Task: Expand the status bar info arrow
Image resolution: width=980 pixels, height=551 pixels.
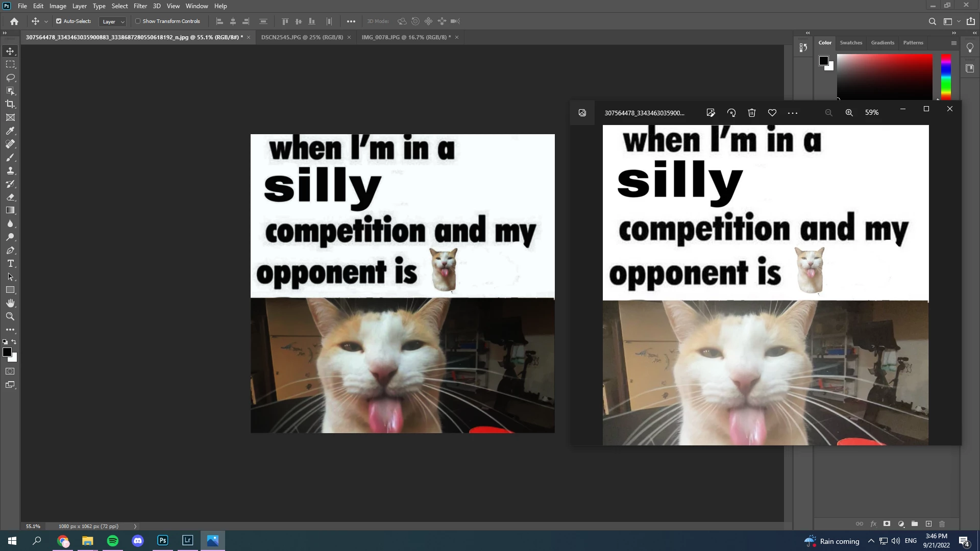Action: [x=135, y=526]
